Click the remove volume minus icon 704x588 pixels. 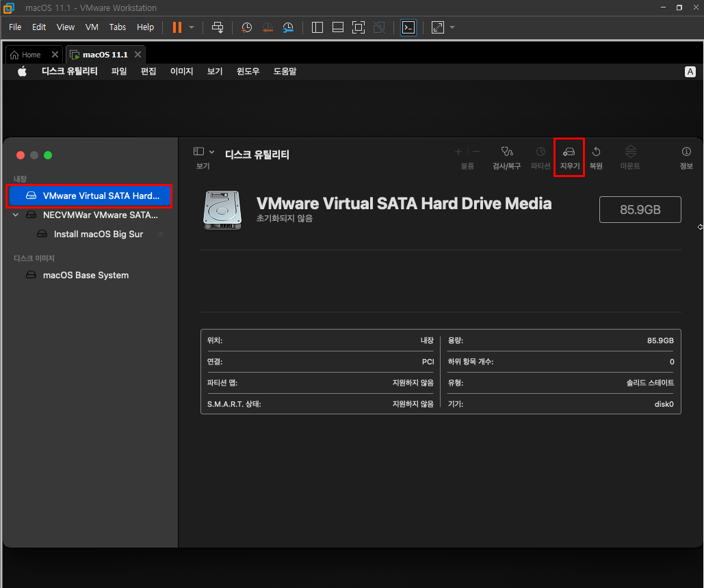476,152
